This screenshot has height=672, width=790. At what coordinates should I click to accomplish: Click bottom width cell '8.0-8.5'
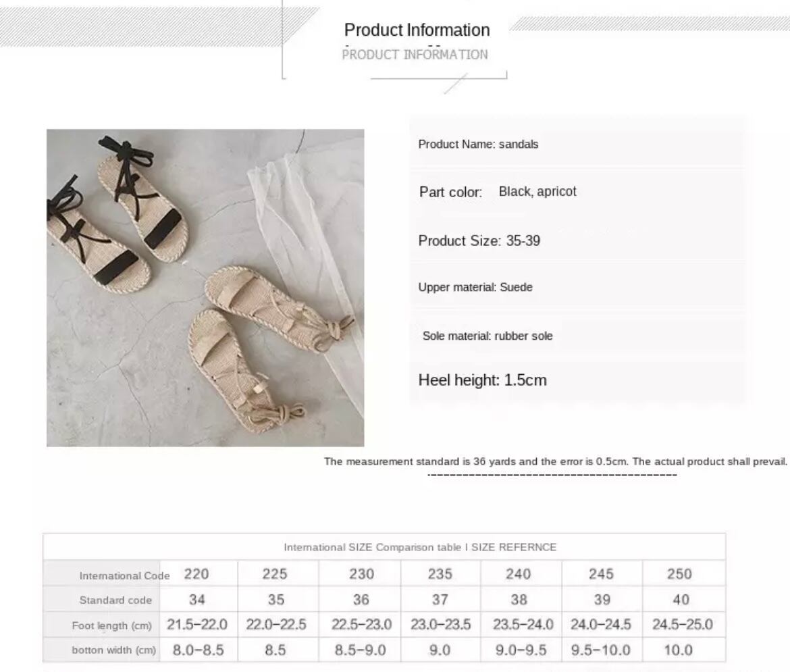click(x=198, y=650)
